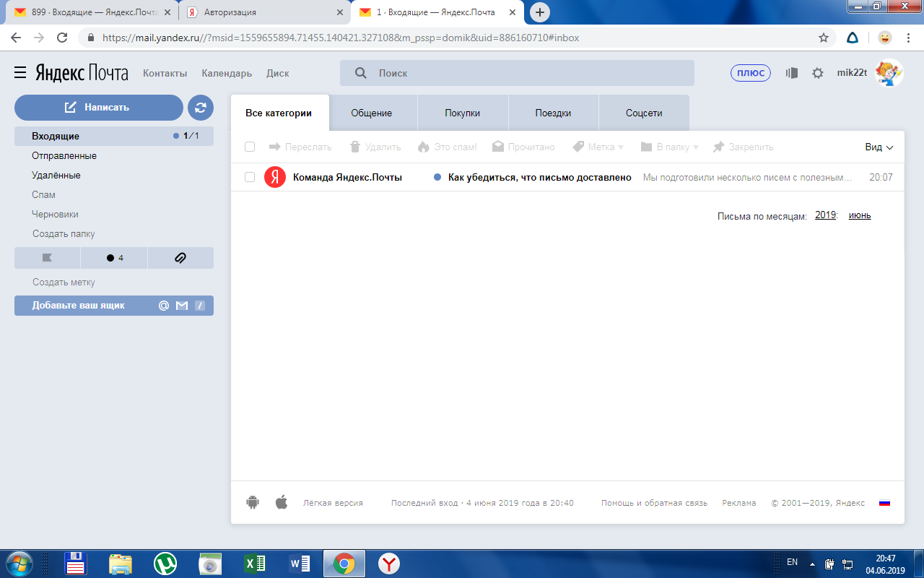This screenshot has width=924, height=578.
Task: Expand the Вид view dropdown
Action: pyautogui.click(x=879, y=147)
